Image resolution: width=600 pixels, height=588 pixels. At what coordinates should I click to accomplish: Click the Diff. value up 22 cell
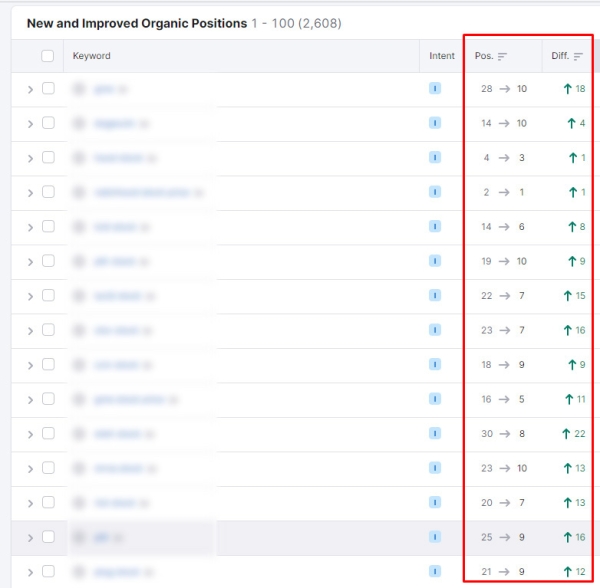tap(574, 434)
